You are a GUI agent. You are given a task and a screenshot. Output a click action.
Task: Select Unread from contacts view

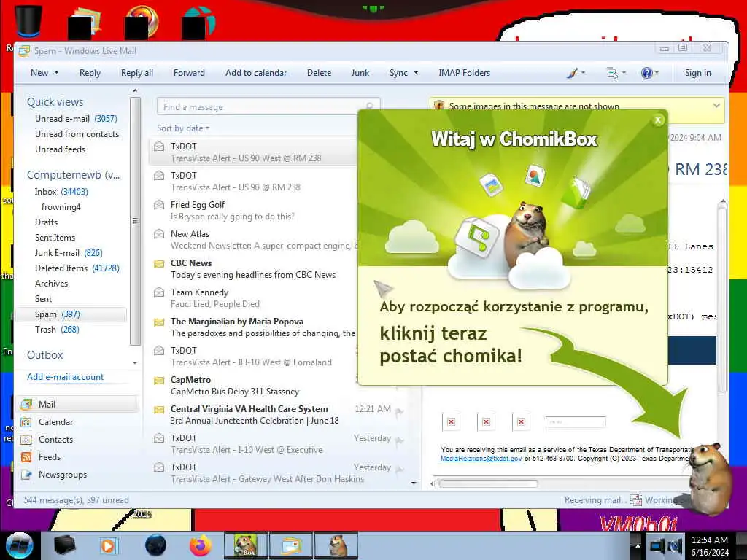coord(77,134)
